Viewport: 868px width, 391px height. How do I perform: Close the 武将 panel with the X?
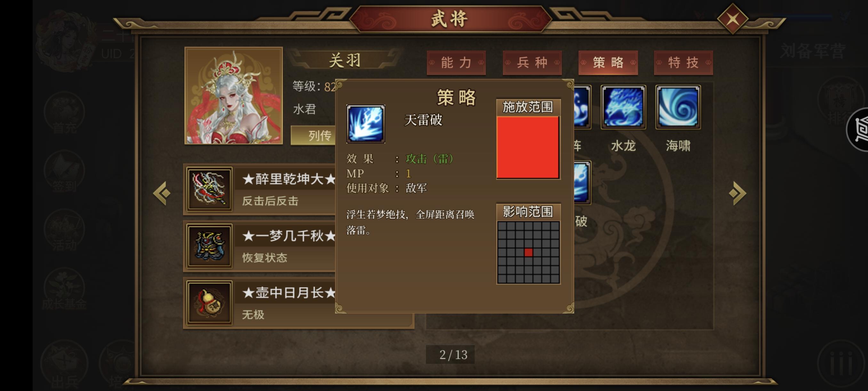click(x=733, y=19)
